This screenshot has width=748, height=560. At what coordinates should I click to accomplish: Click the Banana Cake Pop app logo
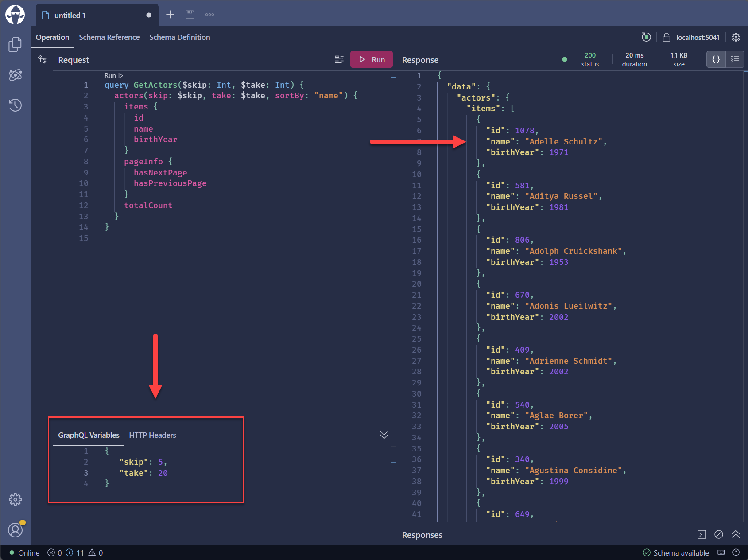coord(16,15)
